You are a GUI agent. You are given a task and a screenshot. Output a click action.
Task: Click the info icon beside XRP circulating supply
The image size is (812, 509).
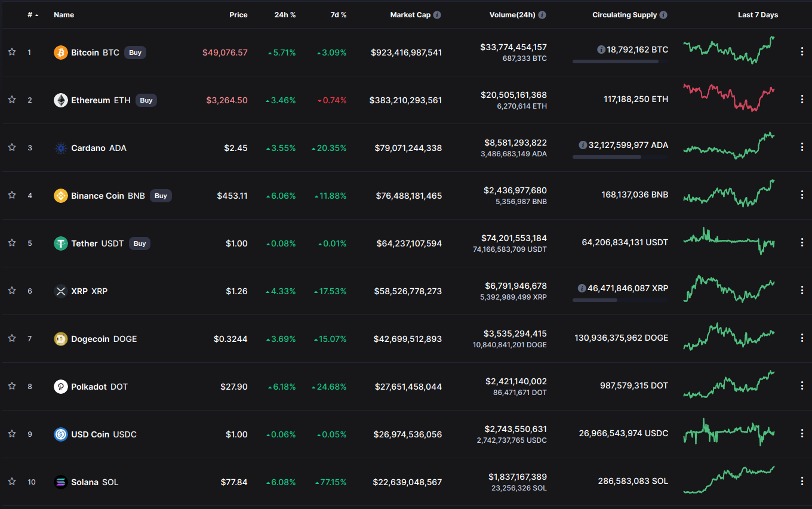(582, 288)
